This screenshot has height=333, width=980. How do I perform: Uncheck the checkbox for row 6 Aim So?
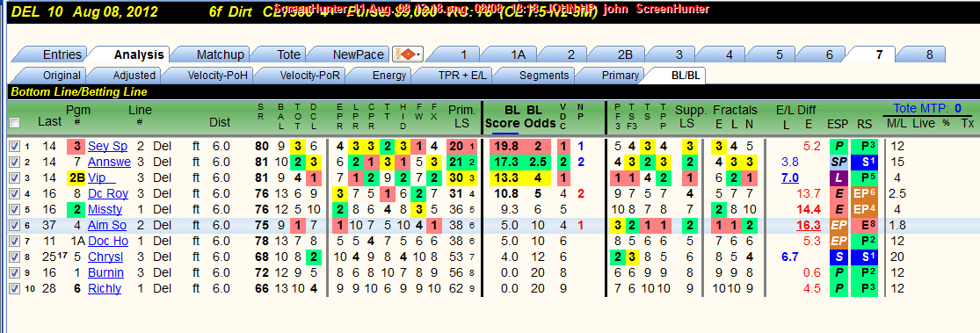14,226
